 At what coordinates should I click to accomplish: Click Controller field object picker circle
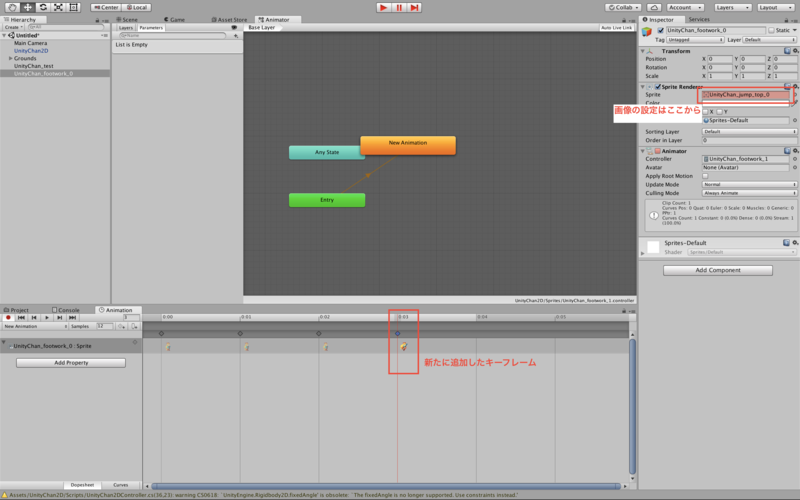tap(795, 159)
